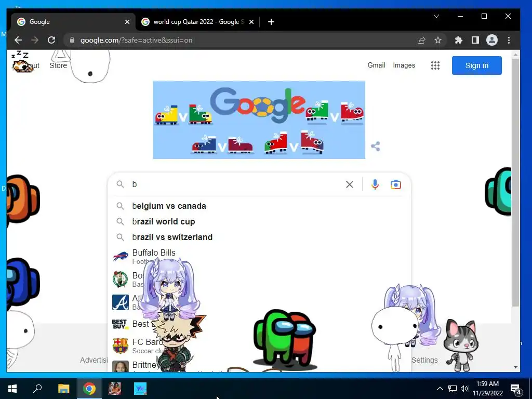Screen dimensions: 532x399
Task: Open search by image camera icon
Action: pyautogui.click(x=395, y=184)
